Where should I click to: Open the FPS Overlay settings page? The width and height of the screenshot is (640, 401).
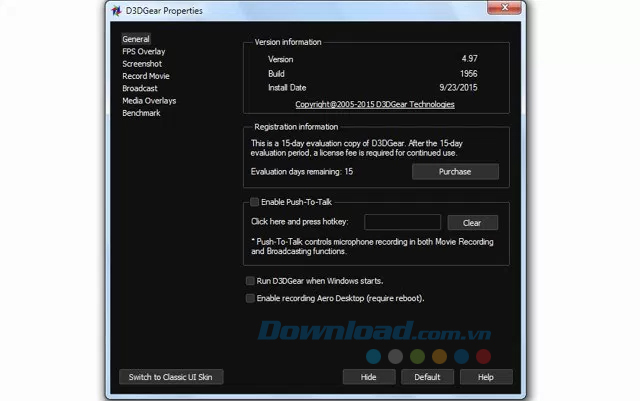tap(143, 51)
